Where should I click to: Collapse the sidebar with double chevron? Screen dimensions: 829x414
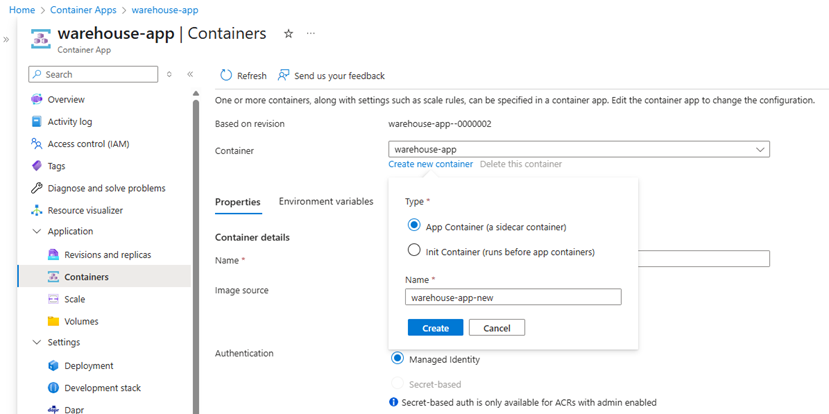(190, 75)
